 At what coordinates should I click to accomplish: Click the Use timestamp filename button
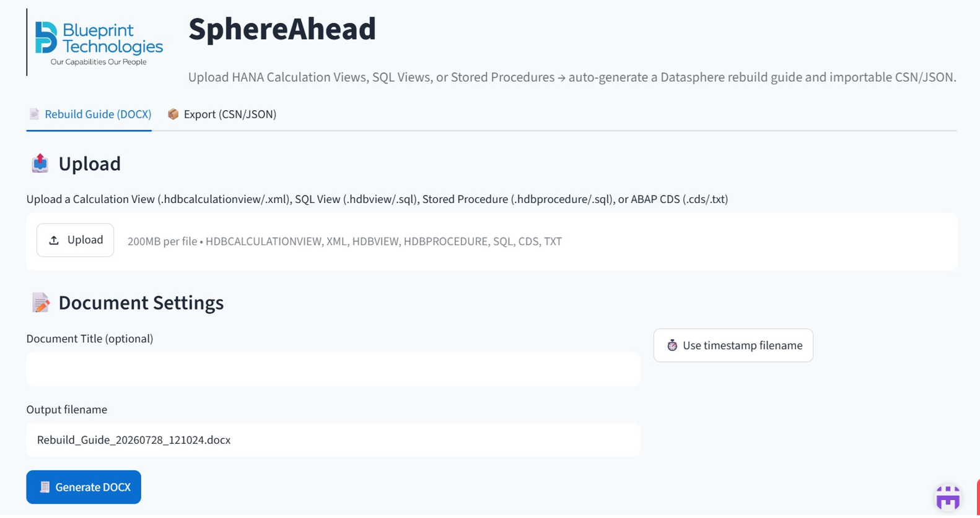click(733, 345)
